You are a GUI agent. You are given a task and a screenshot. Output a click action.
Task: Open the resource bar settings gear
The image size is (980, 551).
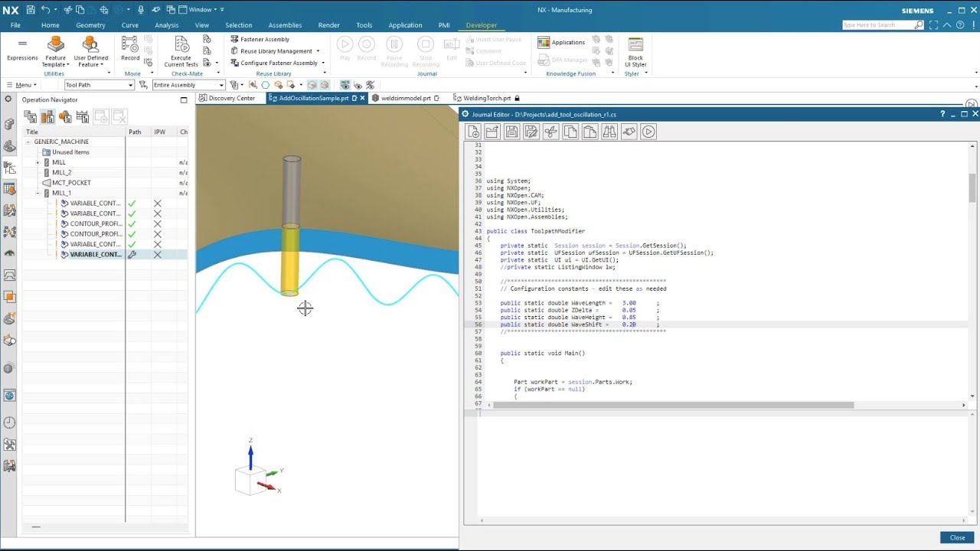pyautogui.click(x=8, y=99)
